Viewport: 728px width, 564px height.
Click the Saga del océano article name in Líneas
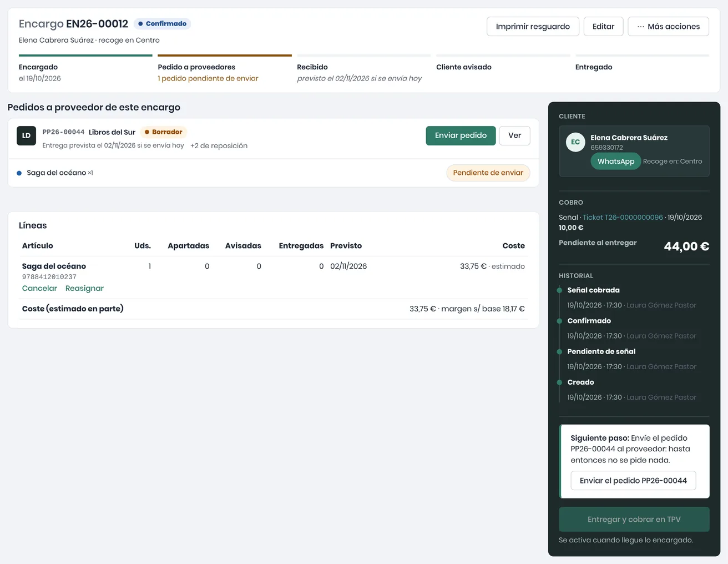point(54,266)
